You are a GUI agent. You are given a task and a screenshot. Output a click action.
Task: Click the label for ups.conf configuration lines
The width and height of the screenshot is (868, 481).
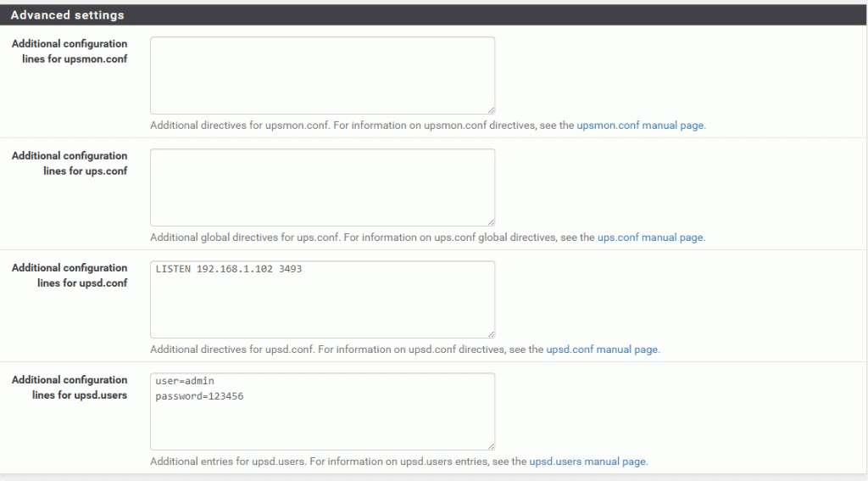pyautogui.click(x=70, y=163)
